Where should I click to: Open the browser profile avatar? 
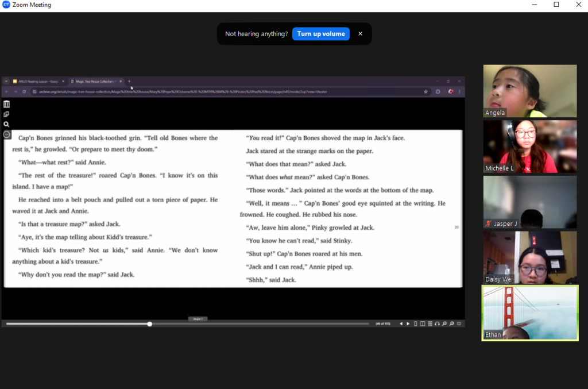point(450,91)
